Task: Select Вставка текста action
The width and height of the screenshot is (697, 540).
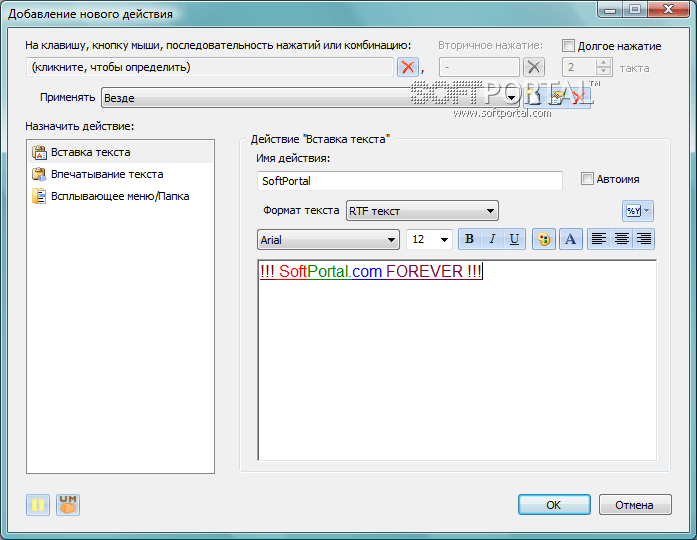Action: point(120,152)
